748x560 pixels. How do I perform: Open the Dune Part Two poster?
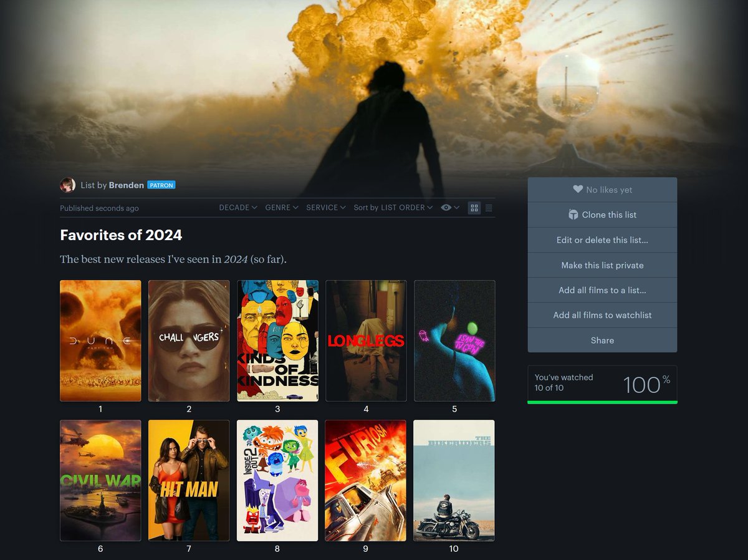click(x=100, y=340)
